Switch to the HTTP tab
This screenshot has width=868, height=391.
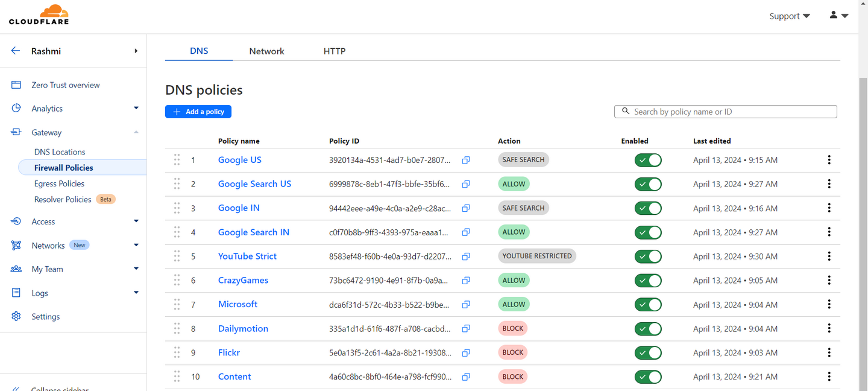335,51
